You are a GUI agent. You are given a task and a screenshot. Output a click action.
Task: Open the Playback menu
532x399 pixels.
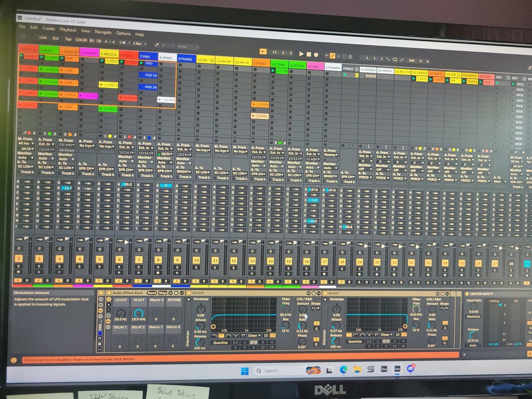coord(68,30)
